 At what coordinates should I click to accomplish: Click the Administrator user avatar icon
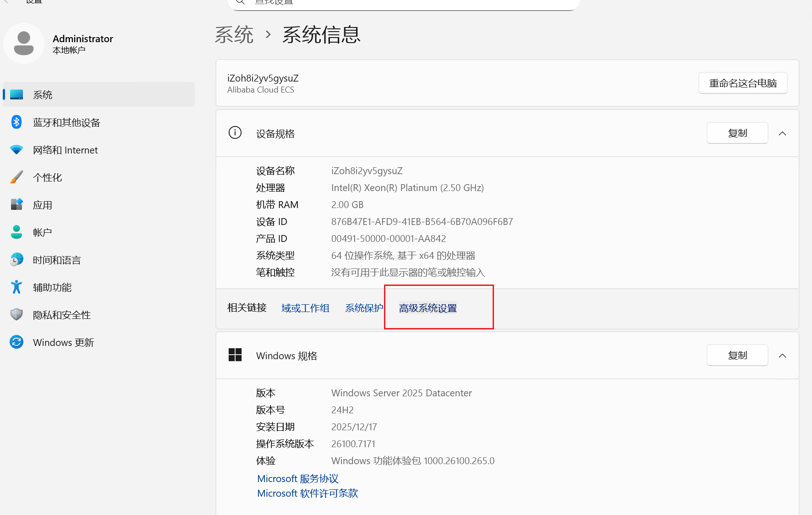(24, 44)
